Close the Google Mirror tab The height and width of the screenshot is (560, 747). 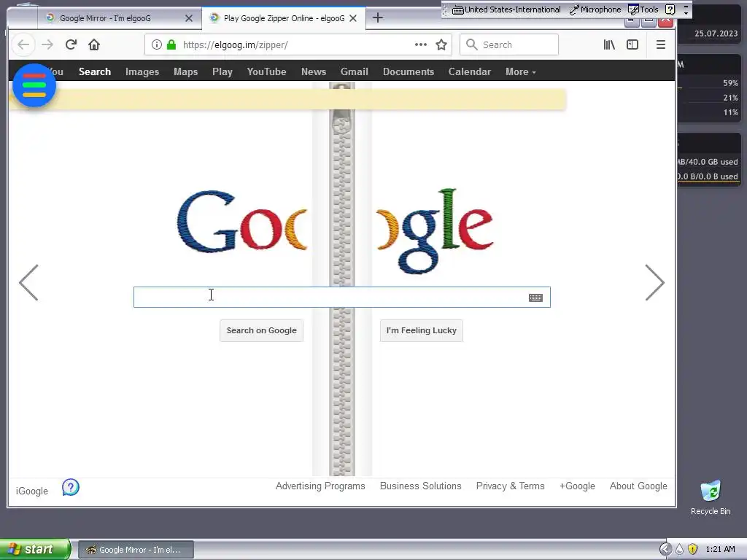[189, 18]
